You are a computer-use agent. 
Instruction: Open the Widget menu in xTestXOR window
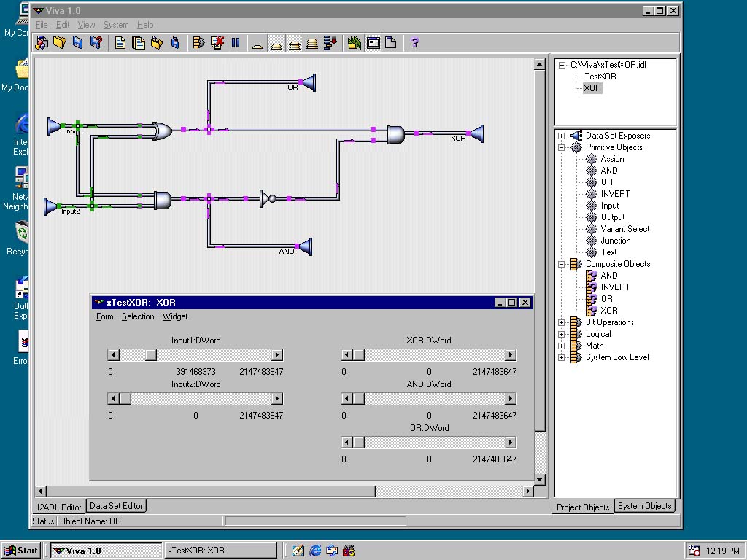174,316
